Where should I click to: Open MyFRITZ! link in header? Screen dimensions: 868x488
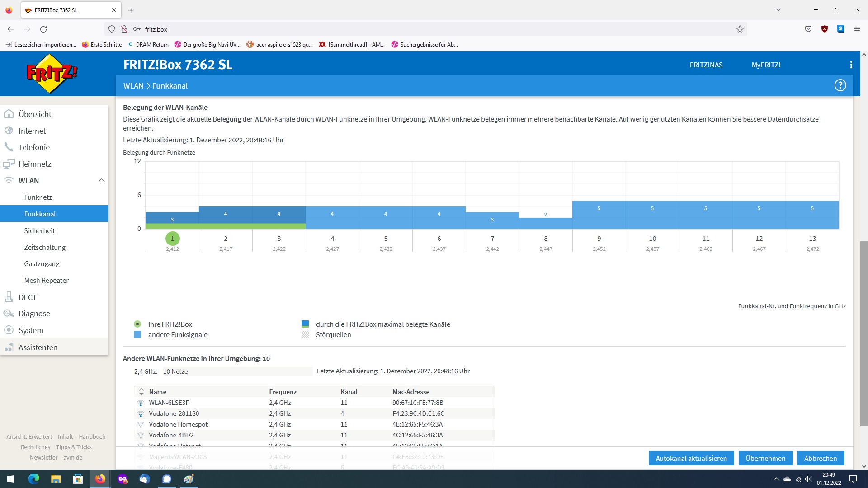tap(766, 65)
